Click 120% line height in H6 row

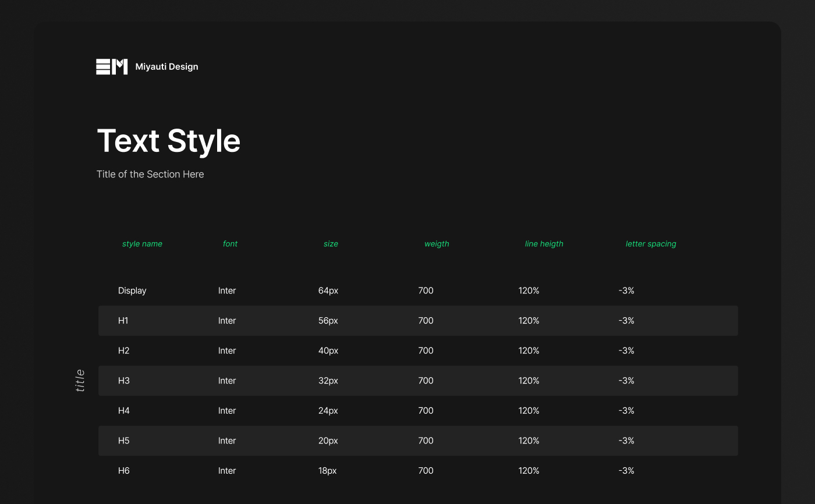[529, 471]
